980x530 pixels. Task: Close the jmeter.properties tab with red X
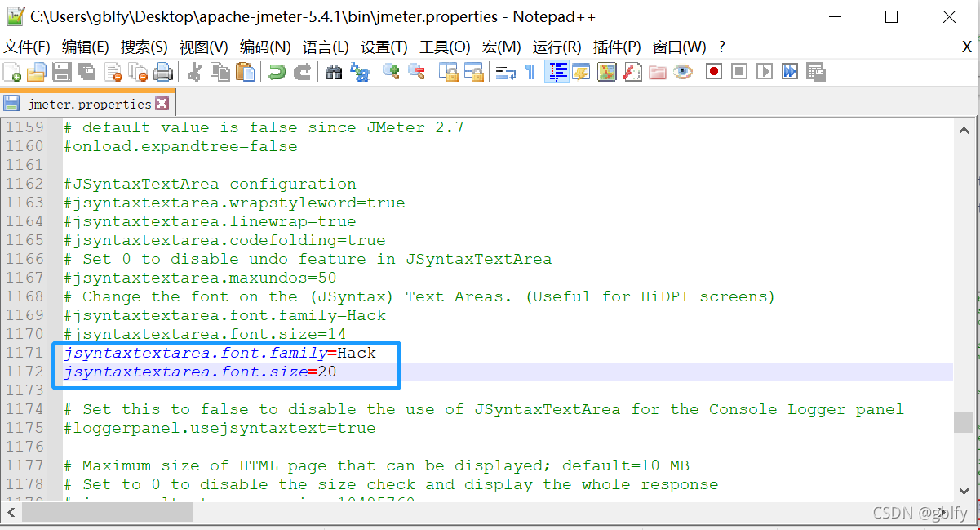(x=162, y=104)
